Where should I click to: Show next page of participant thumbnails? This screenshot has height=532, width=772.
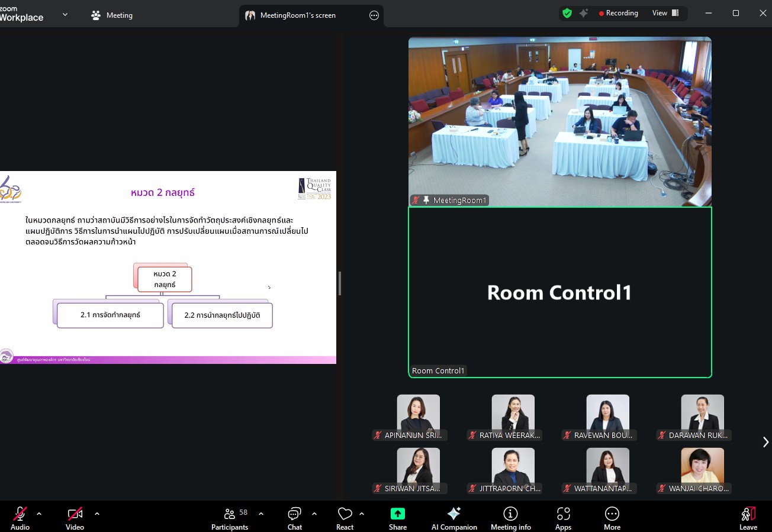(765, 442)
